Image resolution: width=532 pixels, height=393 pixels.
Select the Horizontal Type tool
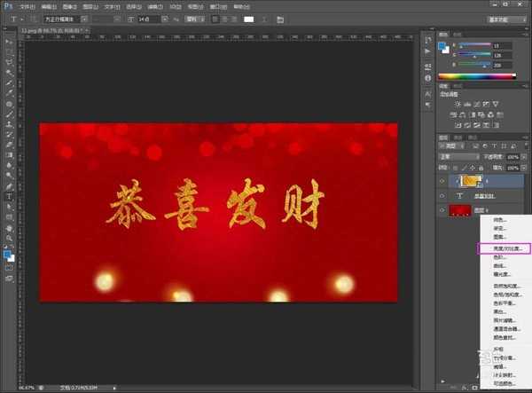10,196
